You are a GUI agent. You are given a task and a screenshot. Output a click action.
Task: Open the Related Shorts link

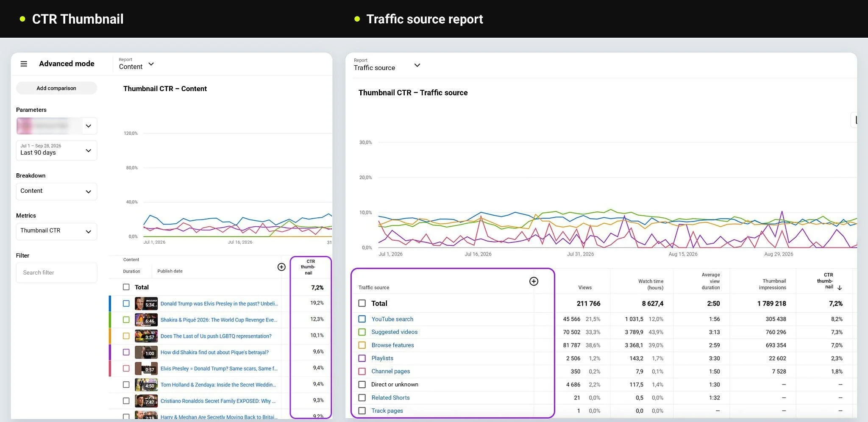point(391,398)
